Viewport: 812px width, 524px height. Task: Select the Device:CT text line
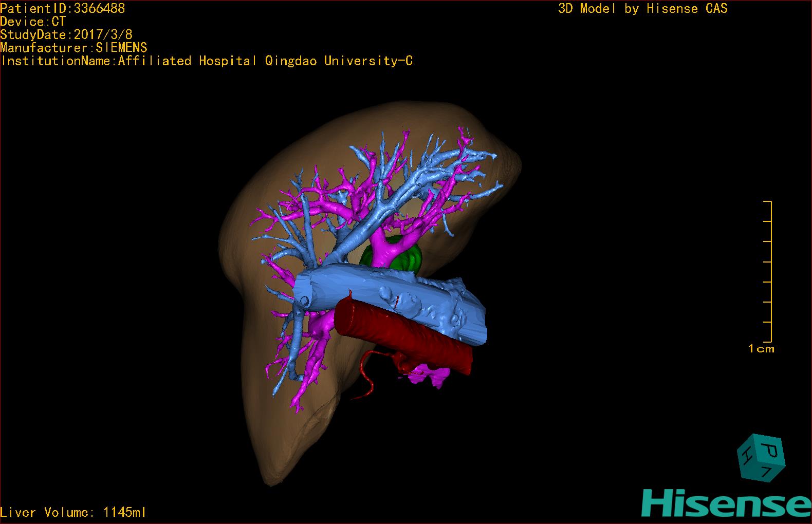[33, 22]
